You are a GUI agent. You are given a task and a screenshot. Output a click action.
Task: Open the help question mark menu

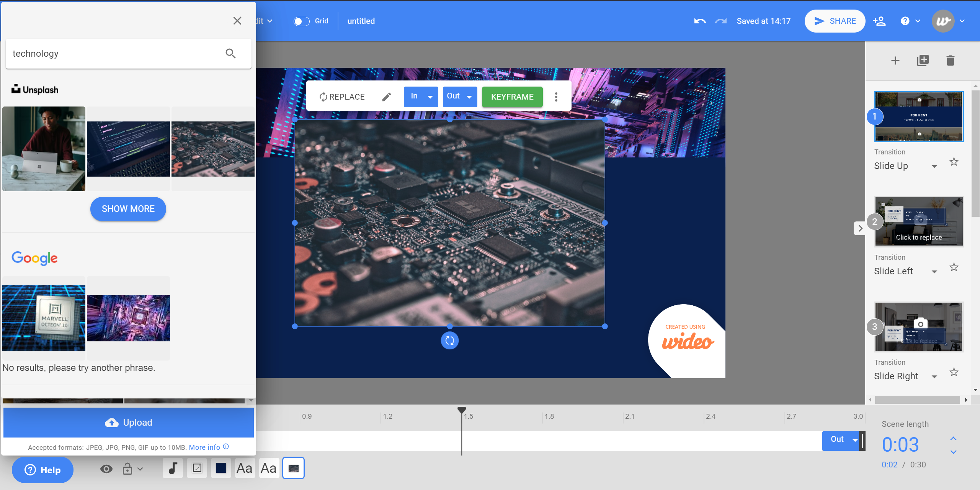(910, 21)
